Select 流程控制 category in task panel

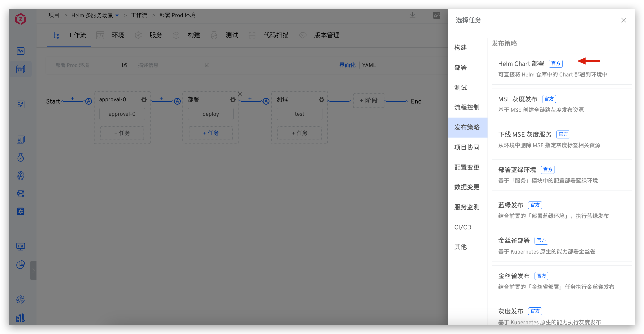pyautogui.click(x=466, y=107)
